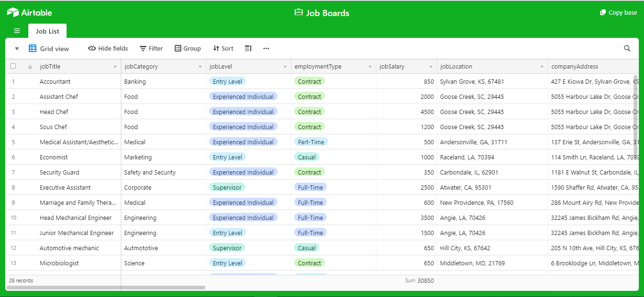This screenshot has height=297, width=644.
Task: Expand the views sidebar toggle arrow
Action: coord(17,49)
